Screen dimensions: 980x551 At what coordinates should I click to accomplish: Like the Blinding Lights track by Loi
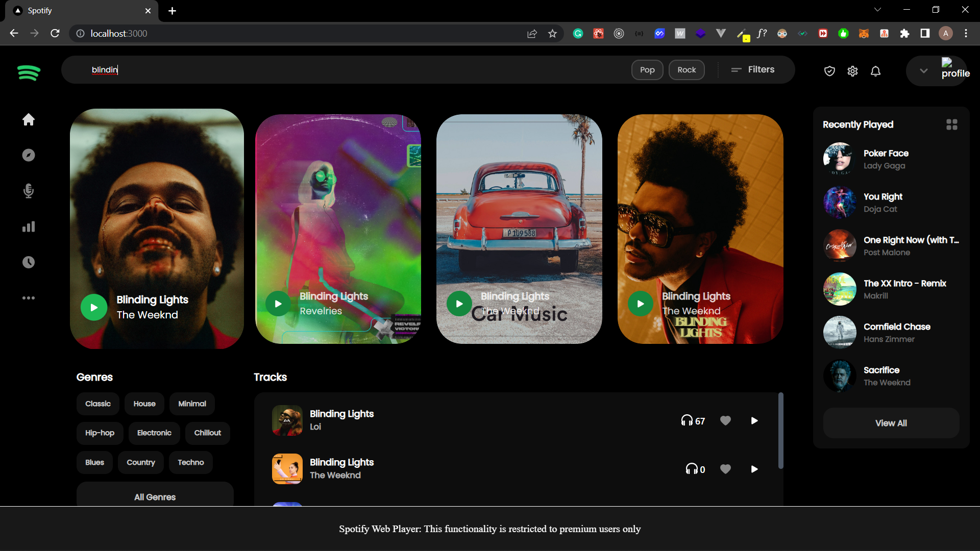[x=725, y=420]
